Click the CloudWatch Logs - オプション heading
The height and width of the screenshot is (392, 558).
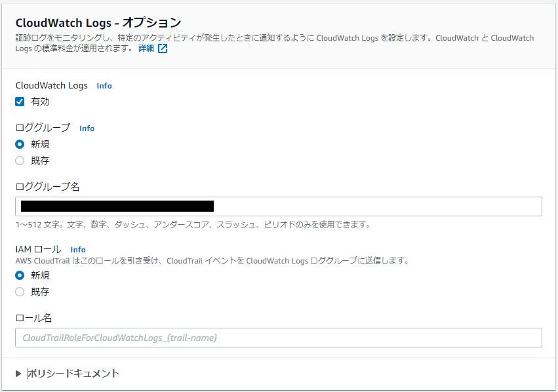pyautogui.click(x=98, y=23)
